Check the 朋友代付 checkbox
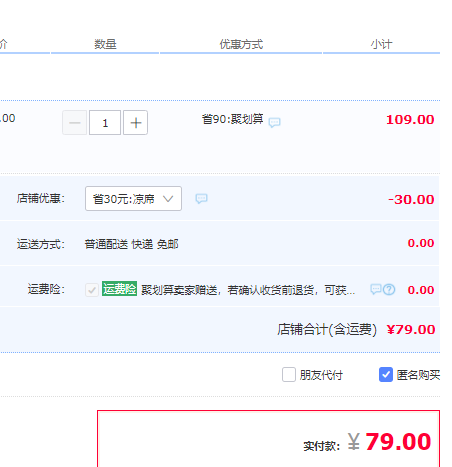 pos(289,374)
